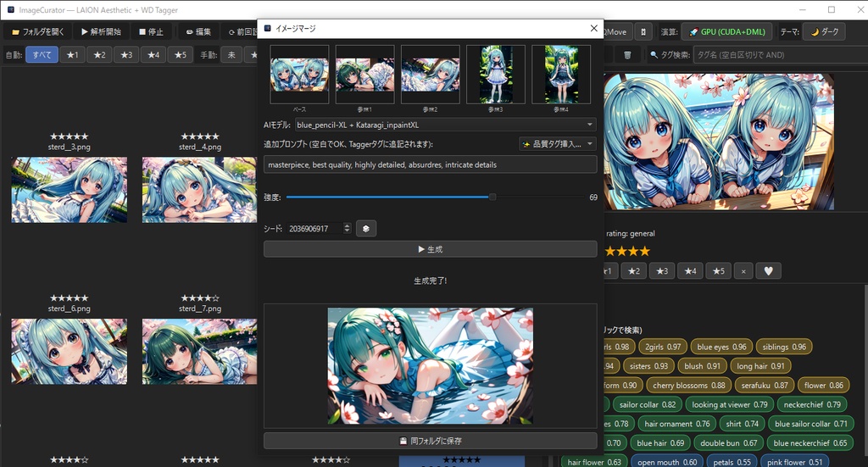Select the すべて auto-rating filter
The height and width of the screenshot is (467, 868).
pyautogui.click(x=42, y=55)
